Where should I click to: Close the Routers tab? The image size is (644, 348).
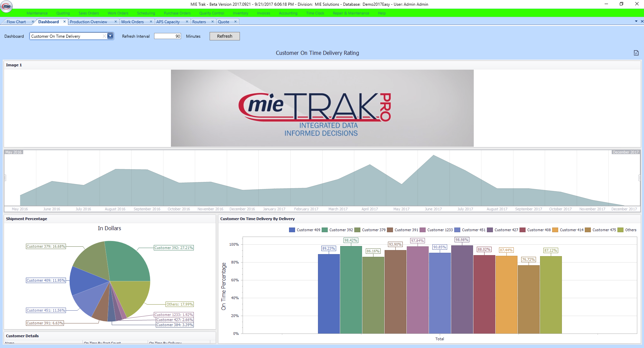click(212, 21)
